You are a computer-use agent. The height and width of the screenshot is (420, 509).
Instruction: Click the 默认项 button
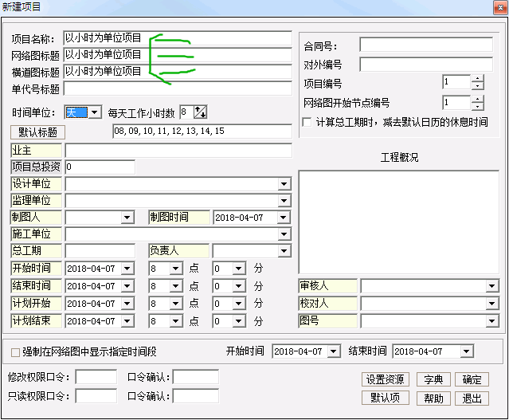pyautogui.click(x=385, y=398)
